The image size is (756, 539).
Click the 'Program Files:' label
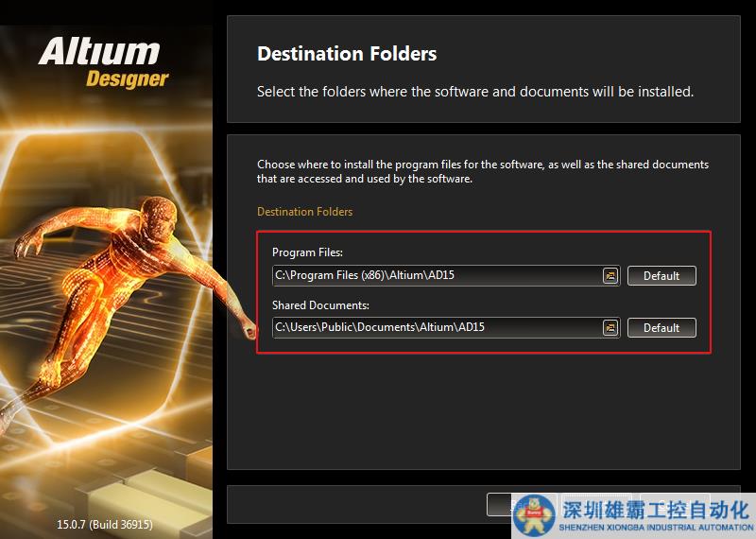click(x=307, y=252)
